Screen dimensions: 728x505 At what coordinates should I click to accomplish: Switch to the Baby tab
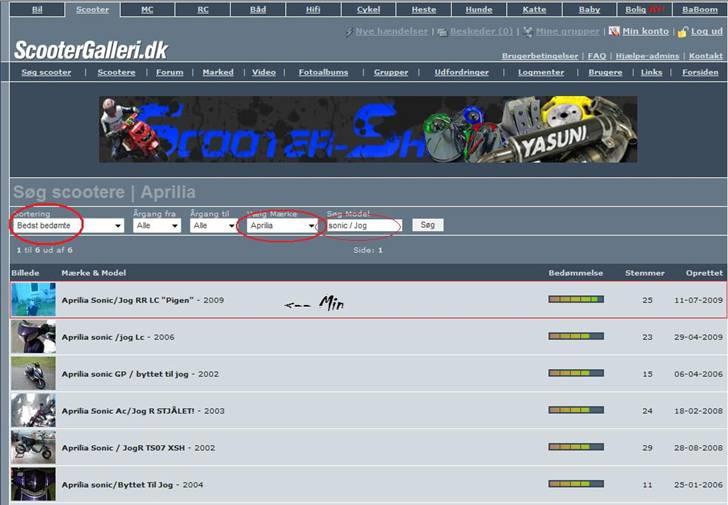coord(590,9)
